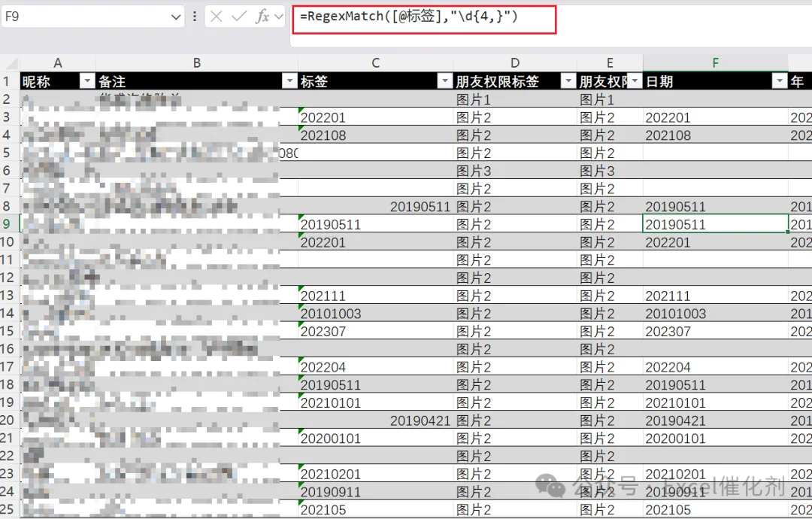Image resolution: width=812 pixels, height=519 pixels.
Task: Click cell F21 showing 20200101
Action: pos(715,439)
